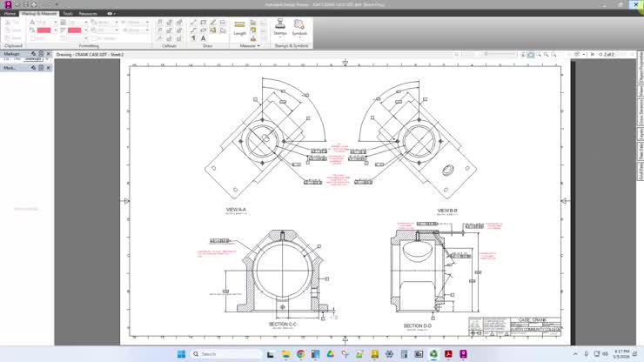
Task: Close the second Mark... panel
Action: (49, 68)
